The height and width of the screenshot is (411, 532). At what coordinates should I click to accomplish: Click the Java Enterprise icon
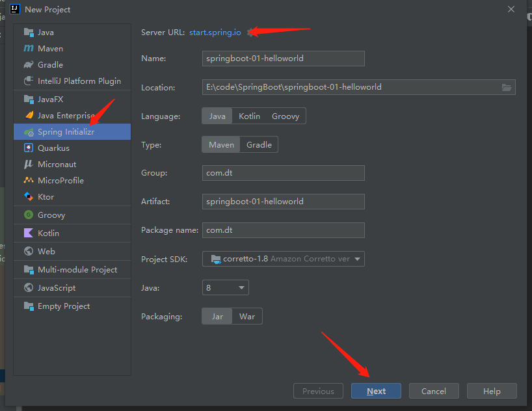pos(29,115)
